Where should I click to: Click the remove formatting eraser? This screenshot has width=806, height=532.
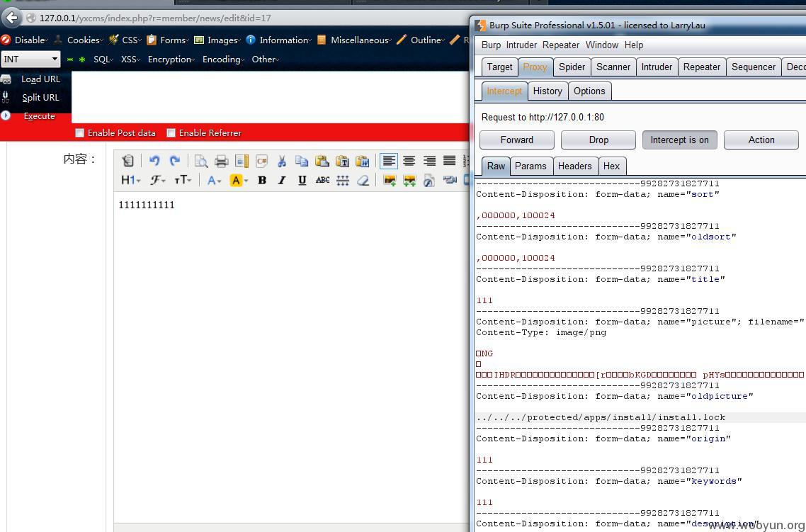363,180
